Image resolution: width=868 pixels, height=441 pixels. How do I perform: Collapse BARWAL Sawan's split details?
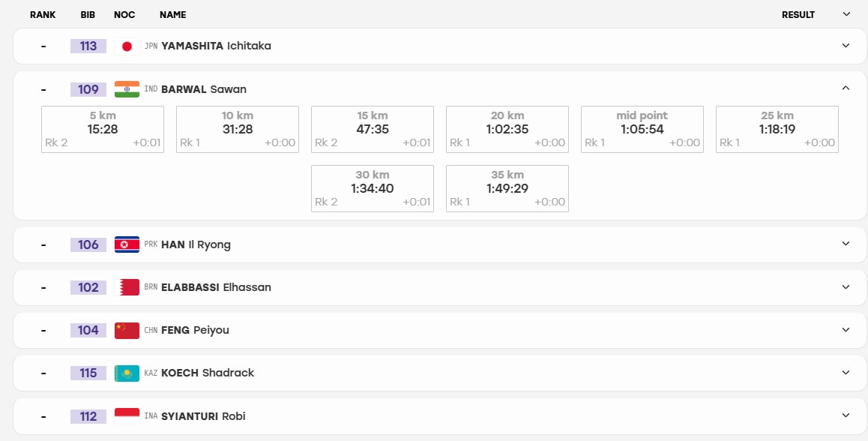pyautogui.click(x=846, y=88)
